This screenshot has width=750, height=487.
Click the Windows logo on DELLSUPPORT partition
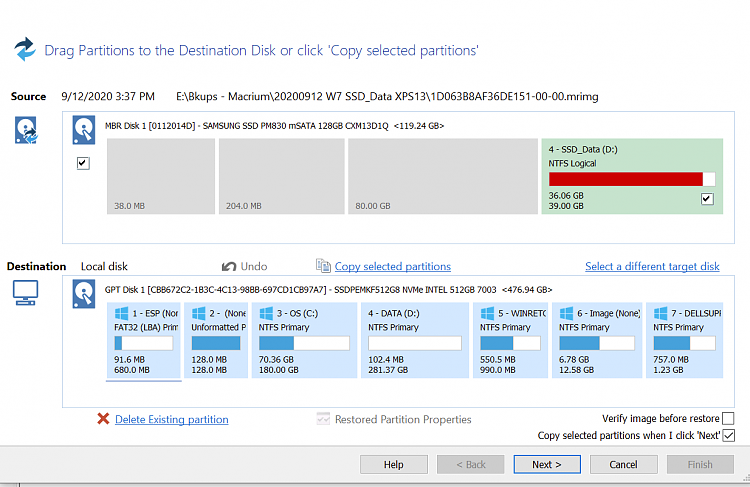tap(661, 313)
